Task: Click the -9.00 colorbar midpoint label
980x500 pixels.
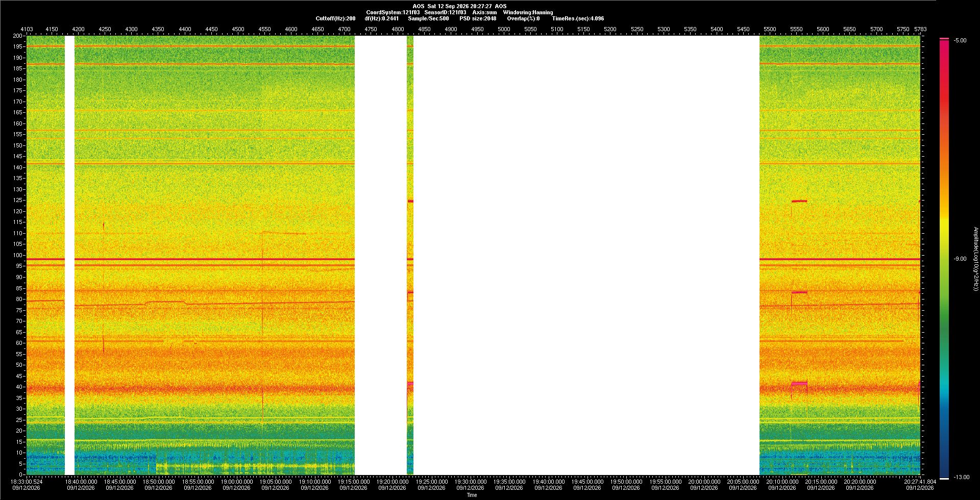Action: point(960,259)
